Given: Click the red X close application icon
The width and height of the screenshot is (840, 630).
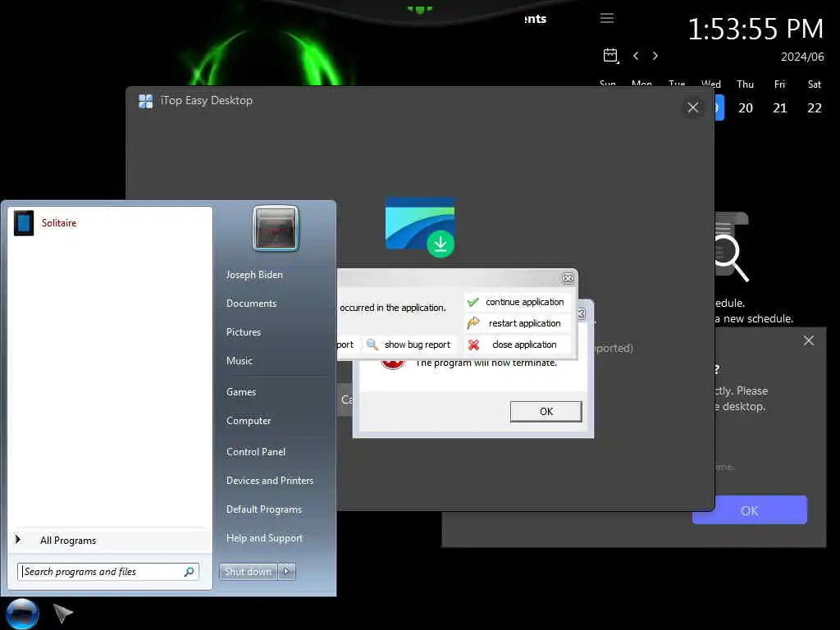Looking at the screenshot, I should coord(473,345).
